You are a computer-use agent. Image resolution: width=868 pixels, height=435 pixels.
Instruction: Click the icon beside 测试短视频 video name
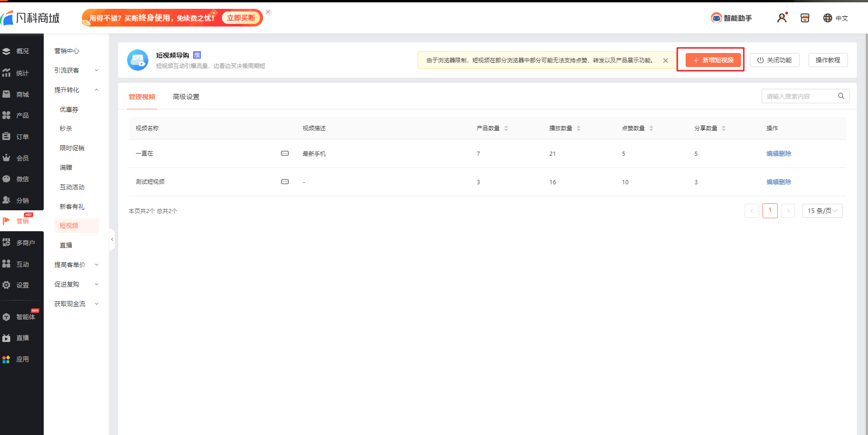click(285, 182)
